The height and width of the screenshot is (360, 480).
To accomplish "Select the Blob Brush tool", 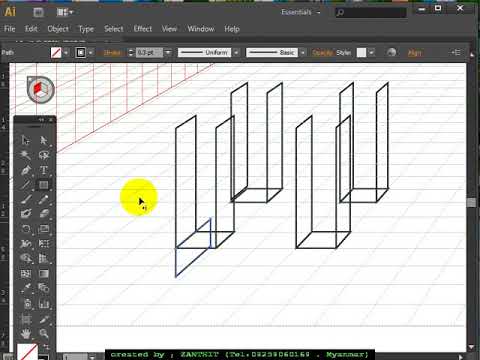I will tap(26, 214).
